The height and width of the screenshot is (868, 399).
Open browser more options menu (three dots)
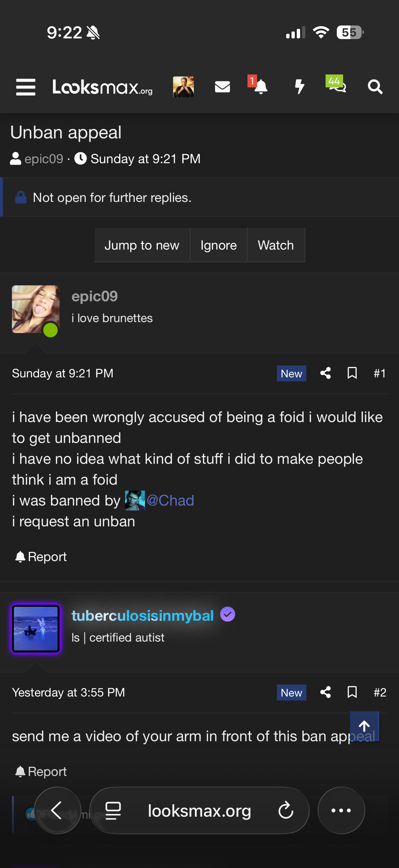pyautogui.click(x=341, y=810)
